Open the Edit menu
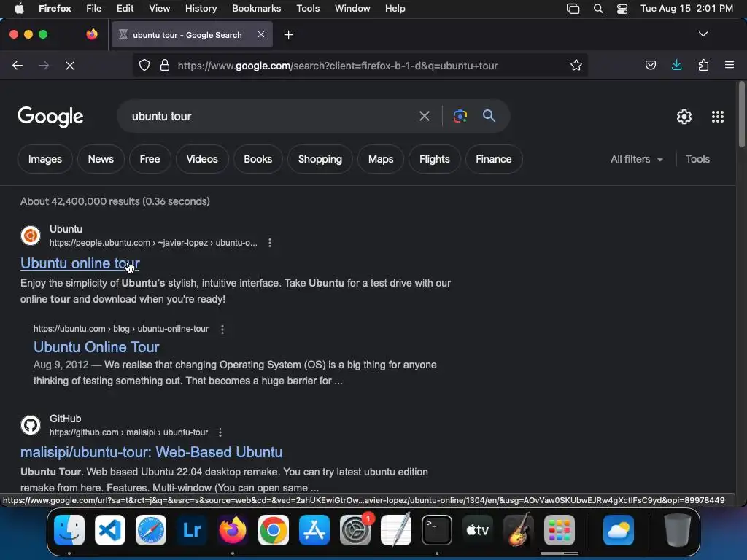Viewport: 747px width, 560px height. [125, 9]
